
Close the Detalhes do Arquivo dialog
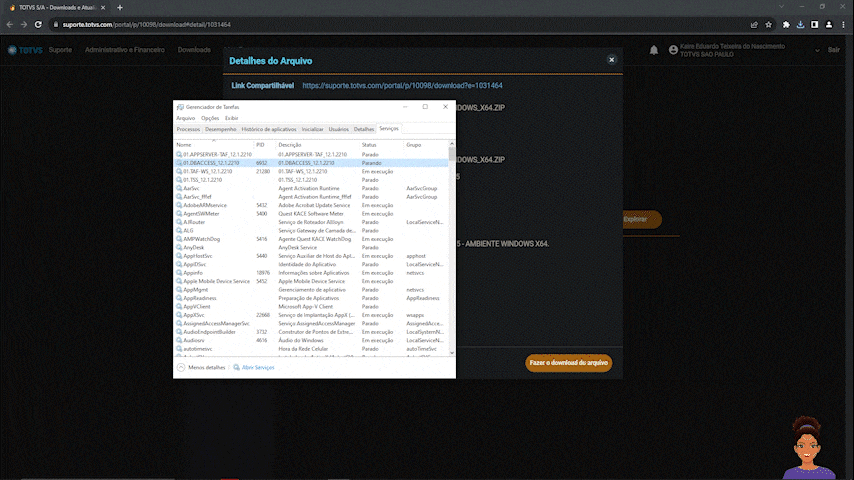point(611,60)
